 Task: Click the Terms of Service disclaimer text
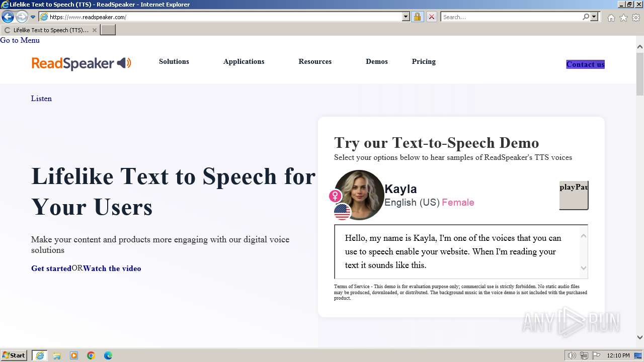tap(460, 292)
